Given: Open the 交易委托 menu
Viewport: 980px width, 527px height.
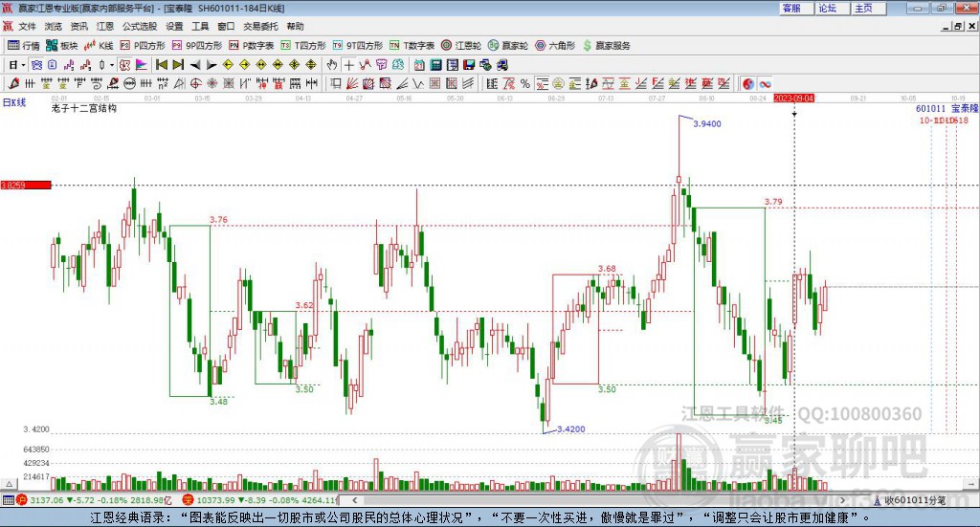Looking at the screenshot, I should tap(260, 26).
